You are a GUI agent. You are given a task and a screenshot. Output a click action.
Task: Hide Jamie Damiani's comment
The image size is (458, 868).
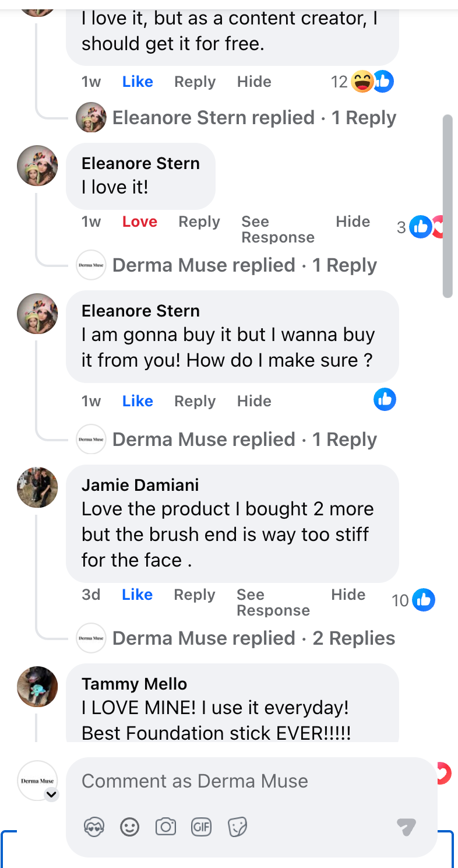coord(348,595)
